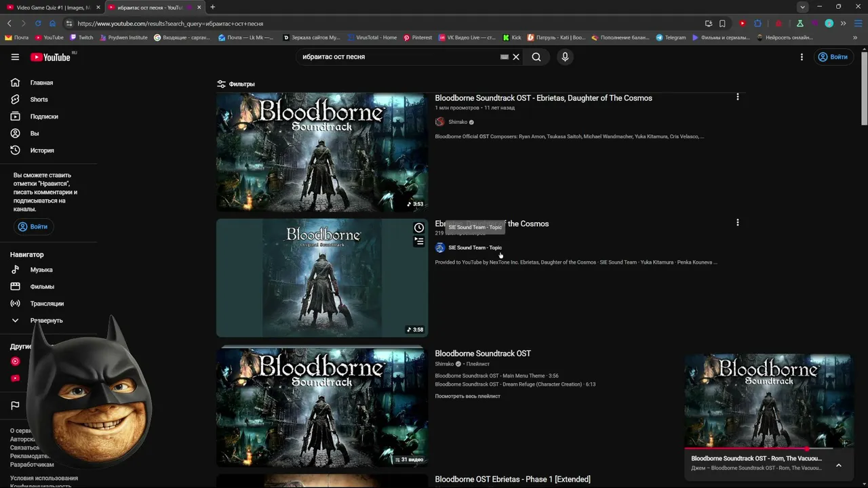
Task: Click the miniplayer video preview
Action: 768,401
